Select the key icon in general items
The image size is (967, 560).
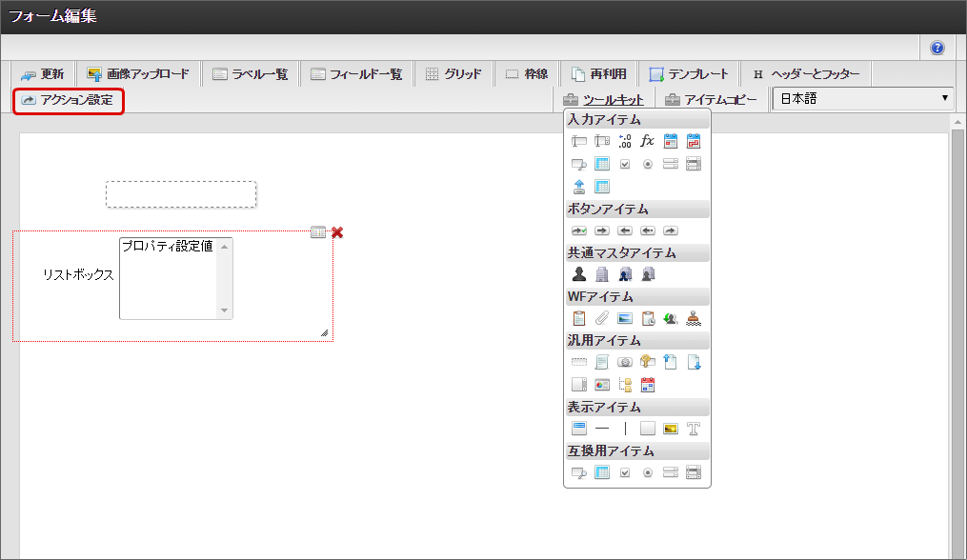648,362
